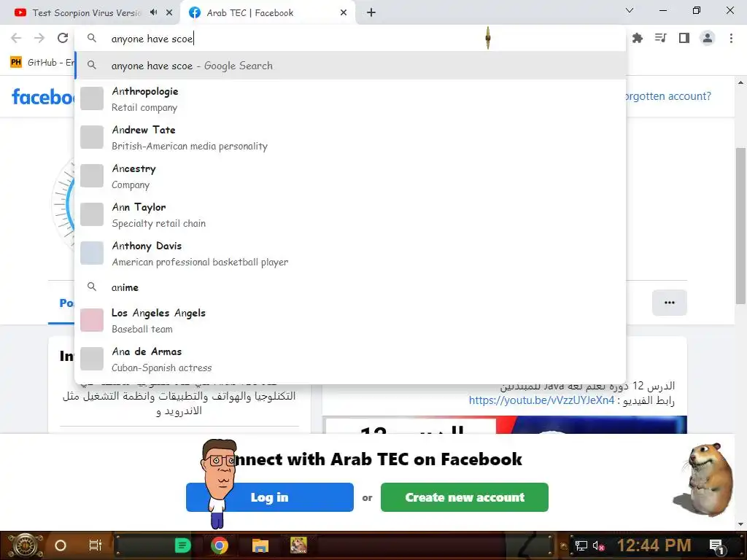Pick the Ancestry company suggestion
Image resolution: width=747 pixels, height=560 pixels.
coord(350,176)
